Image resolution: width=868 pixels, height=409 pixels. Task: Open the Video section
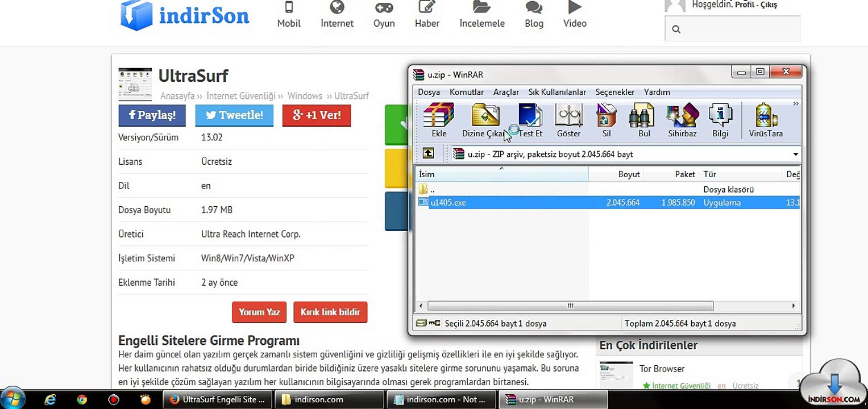click(x=575, y=15)
